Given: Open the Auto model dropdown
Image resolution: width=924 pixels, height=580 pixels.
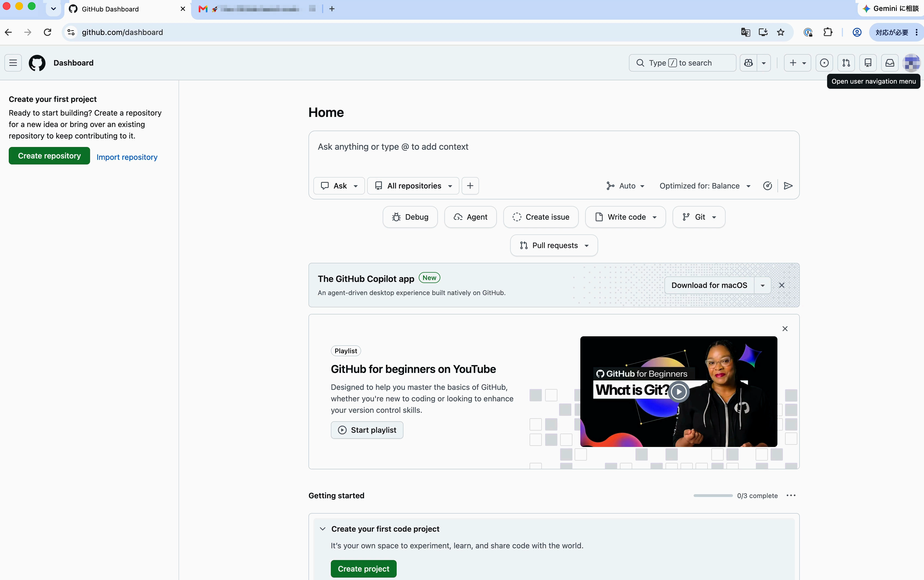Looking at the screenshot, I should tap(625, 186).
